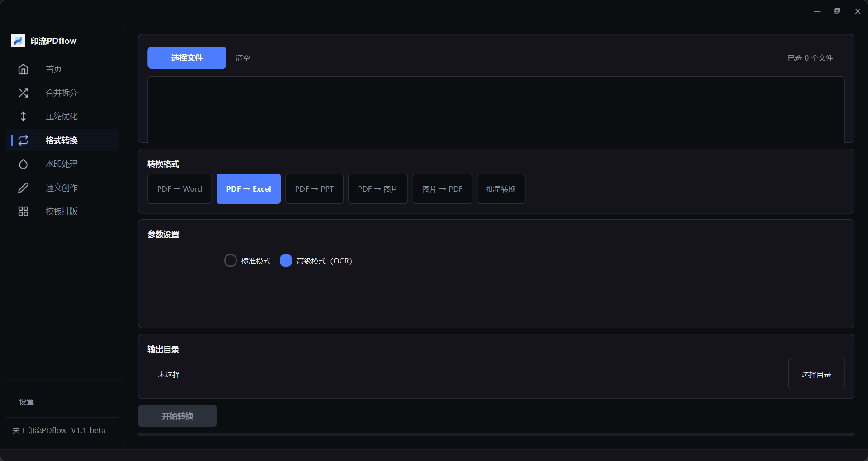Open 合并拆分 via its shuffle icon
The width and height of the screenshot is (868, 461).
coord(23,93)
